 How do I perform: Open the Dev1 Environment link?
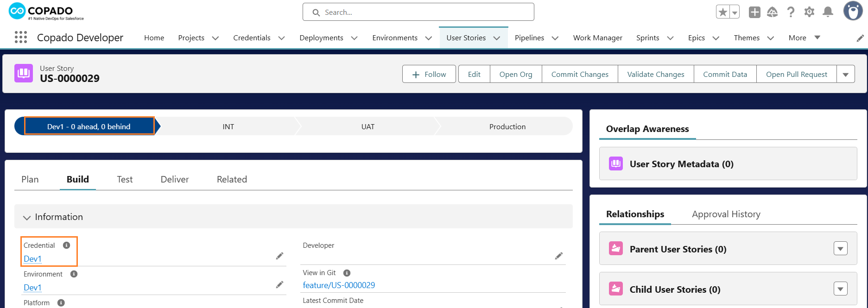(x=32, y=287)
